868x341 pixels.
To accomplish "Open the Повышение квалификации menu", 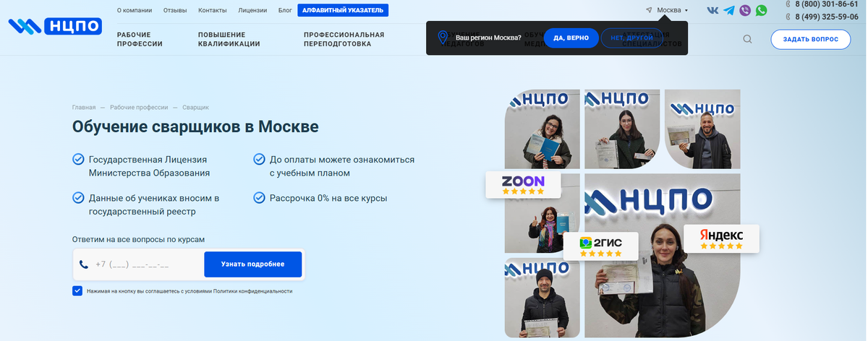I will [x=229, y=39].
